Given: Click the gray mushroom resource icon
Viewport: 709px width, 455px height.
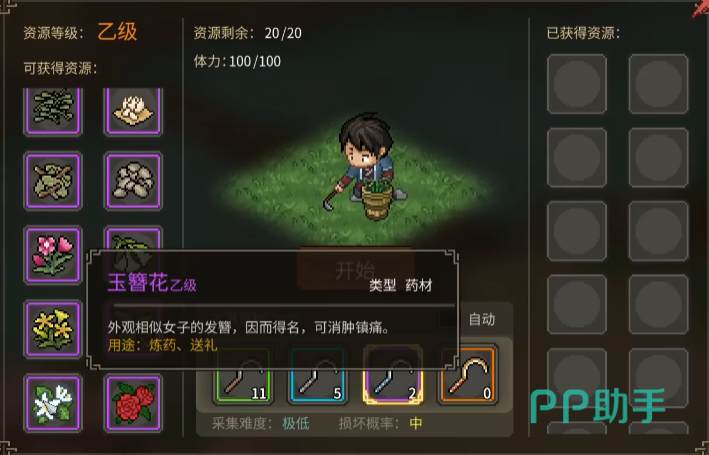Looking at the screenshot, I should pyautogui.click(x=133, y=181).
